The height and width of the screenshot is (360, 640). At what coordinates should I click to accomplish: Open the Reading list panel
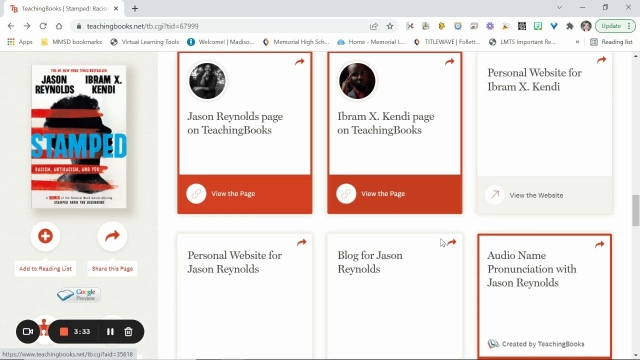coord(611,42)
